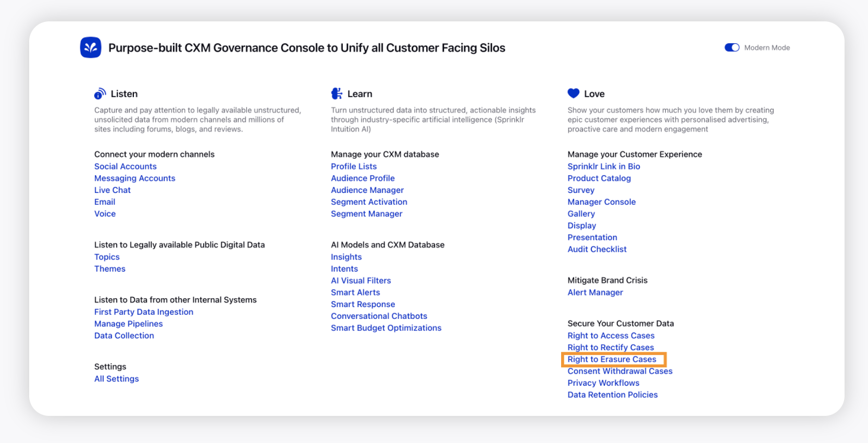Image resolution: width=868 pixels, height=443 pixels.
Task: Go to Audience Manager
Action: [367, 190]
